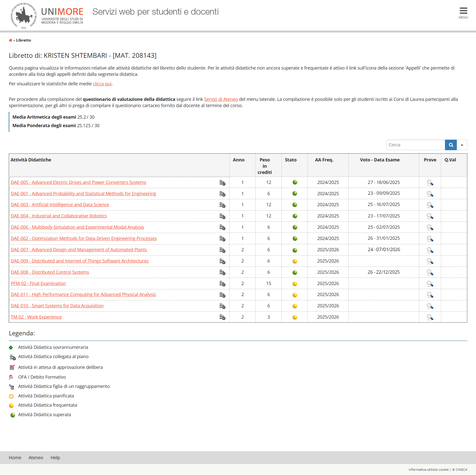Click green status dot for Artificial Intelligence course
The image size is (476, 475).
[x=295, y=205]
